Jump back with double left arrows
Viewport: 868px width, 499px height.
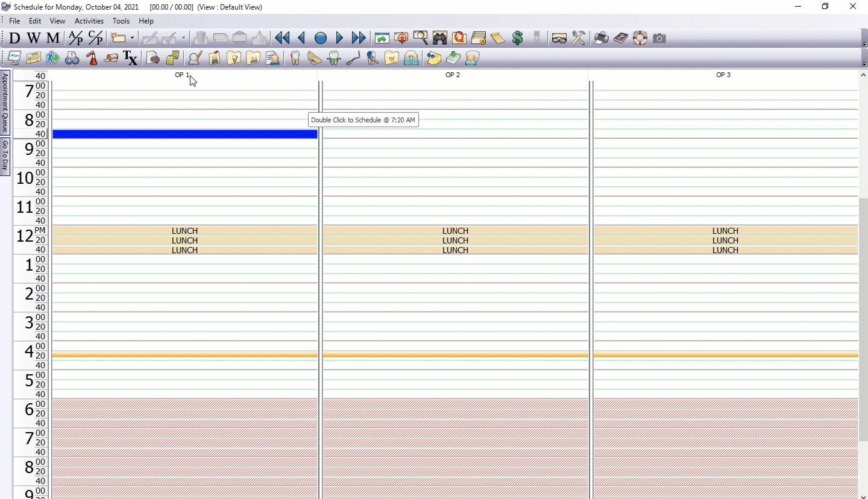[x=281, y=39]
